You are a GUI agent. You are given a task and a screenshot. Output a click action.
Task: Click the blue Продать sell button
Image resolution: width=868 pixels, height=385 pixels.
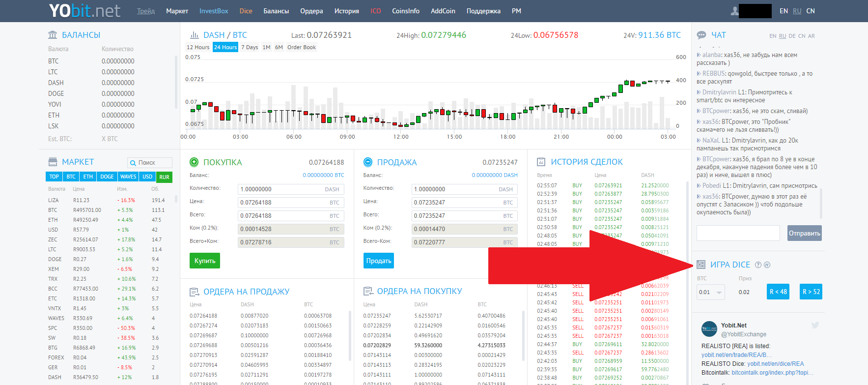pos(379,261)
